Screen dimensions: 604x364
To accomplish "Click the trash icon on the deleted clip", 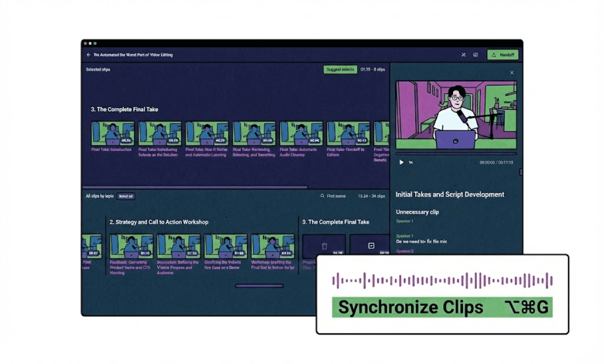I will (x=324, y=245).
